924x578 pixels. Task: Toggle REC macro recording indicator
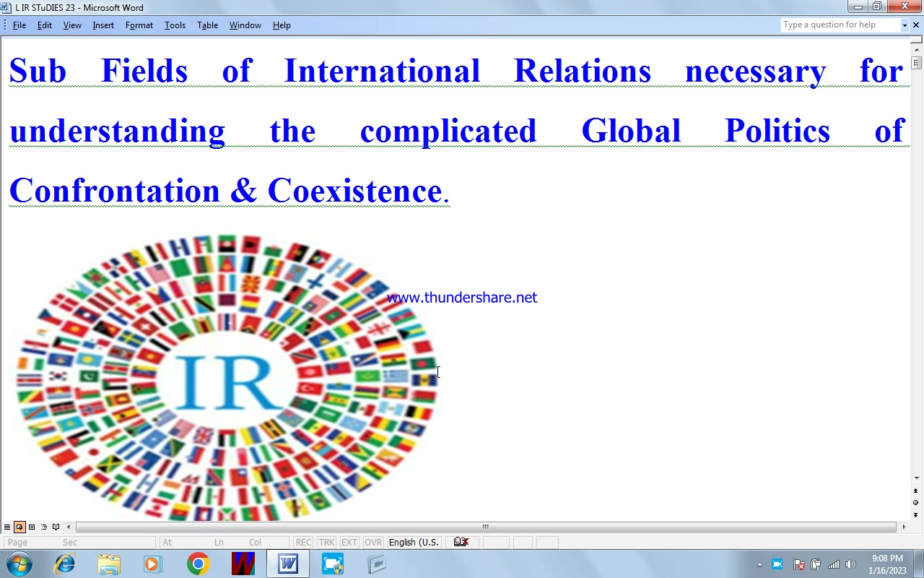point(303,542)
